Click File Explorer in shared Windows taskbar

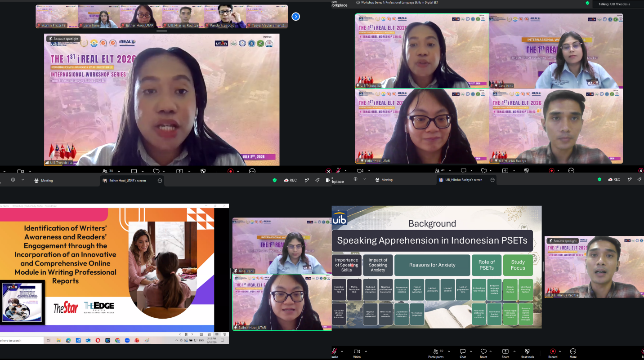coord(58,341)
